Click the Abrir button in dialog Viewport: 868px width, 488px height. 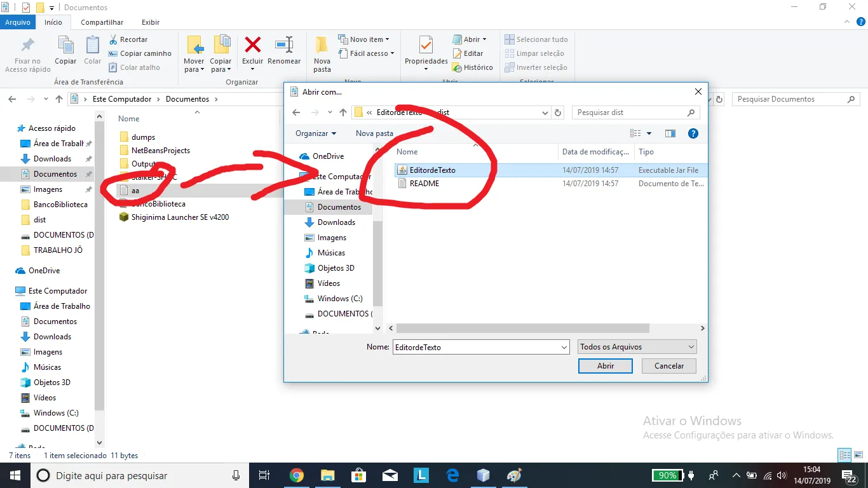pos(606,366)
